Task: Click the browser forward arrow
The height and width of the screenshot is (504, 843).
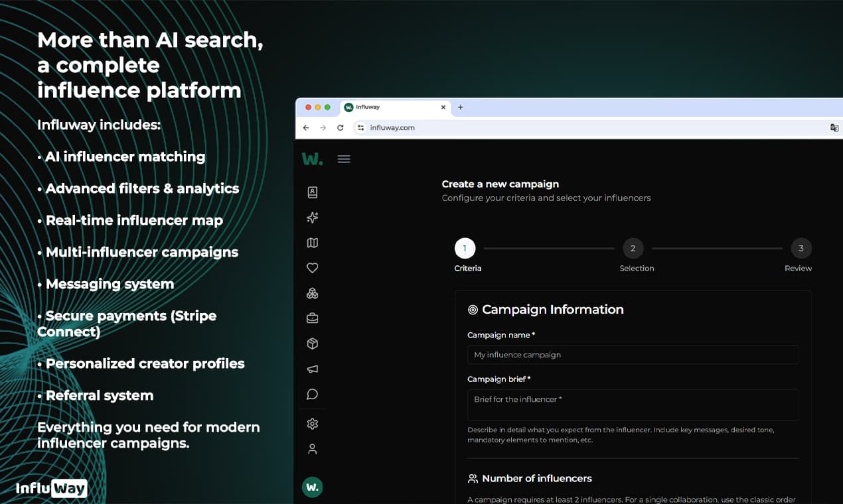Action: point(323,127)
